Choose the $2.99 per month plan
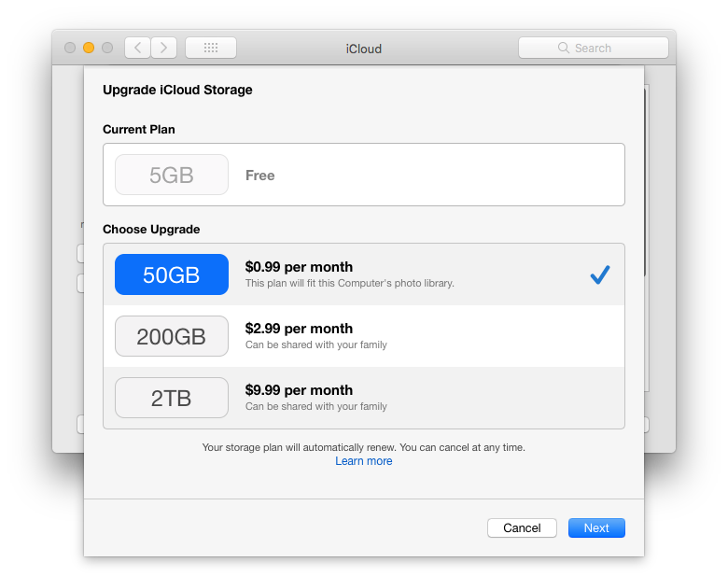Screen dimensions: 728x576 [x=299, y=329]
